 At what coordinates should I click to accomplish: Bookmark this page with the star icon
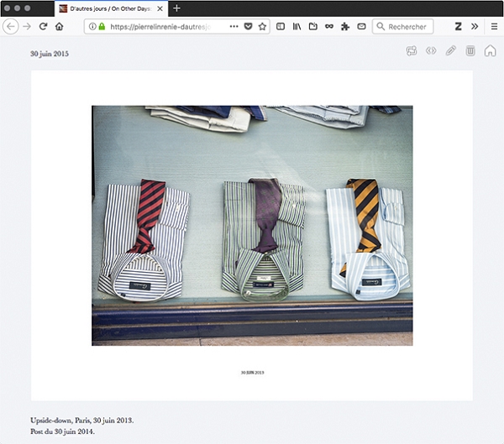262,27
